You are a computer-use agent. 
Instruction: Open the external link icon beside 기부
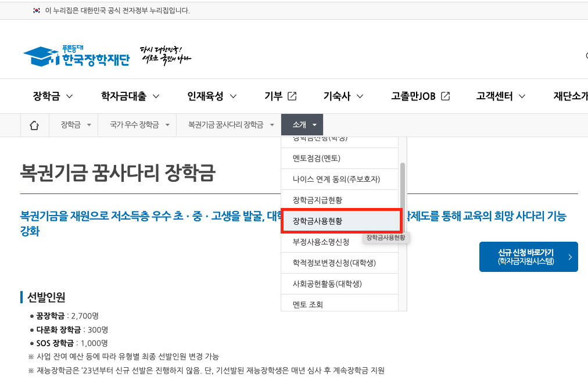pos(292,96)
